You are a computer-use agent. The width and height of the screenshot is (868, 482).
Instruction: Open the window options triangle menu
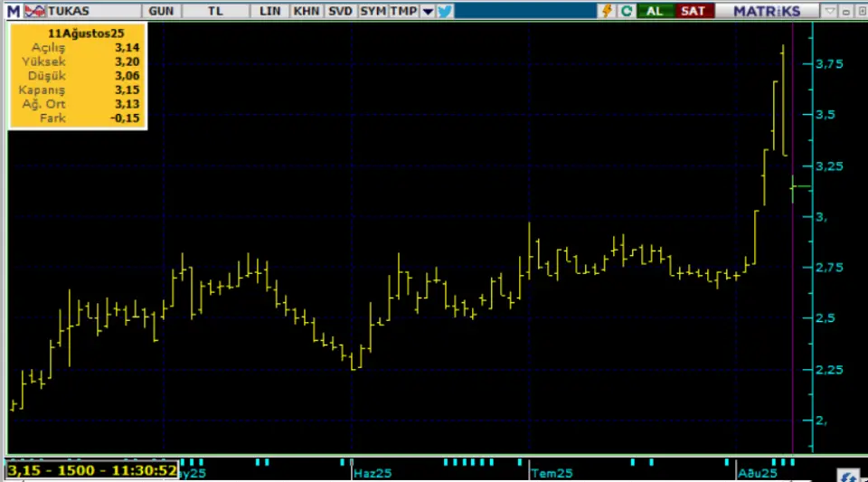pyautogui.click(x=829, y=11)
